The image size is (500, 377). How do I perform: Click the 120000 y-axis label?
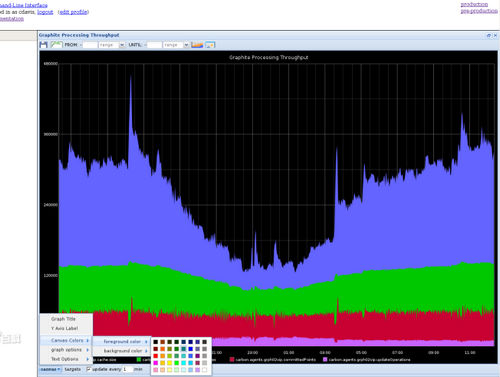51,276
